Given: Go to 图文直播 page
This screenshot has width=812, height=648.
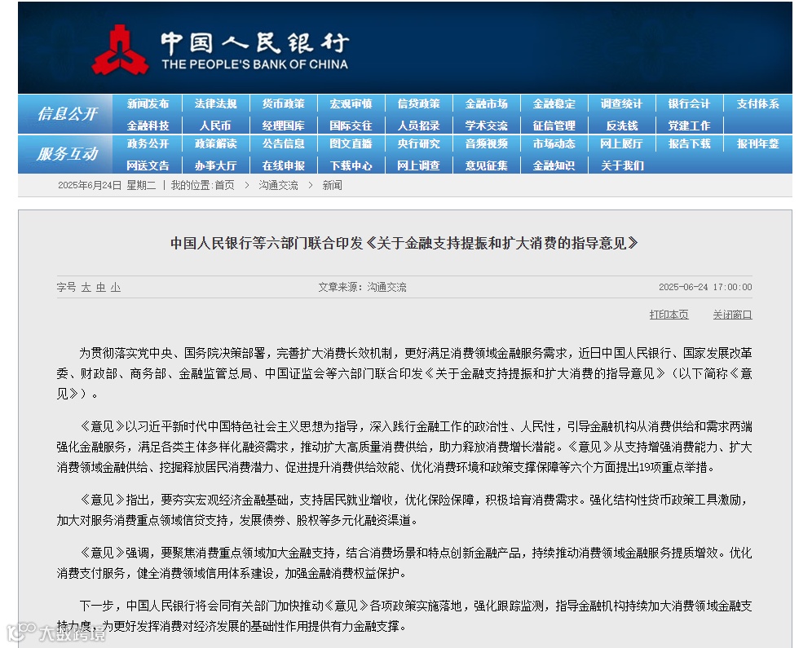Looking at the screenshot, I should (x=351, y=143).
